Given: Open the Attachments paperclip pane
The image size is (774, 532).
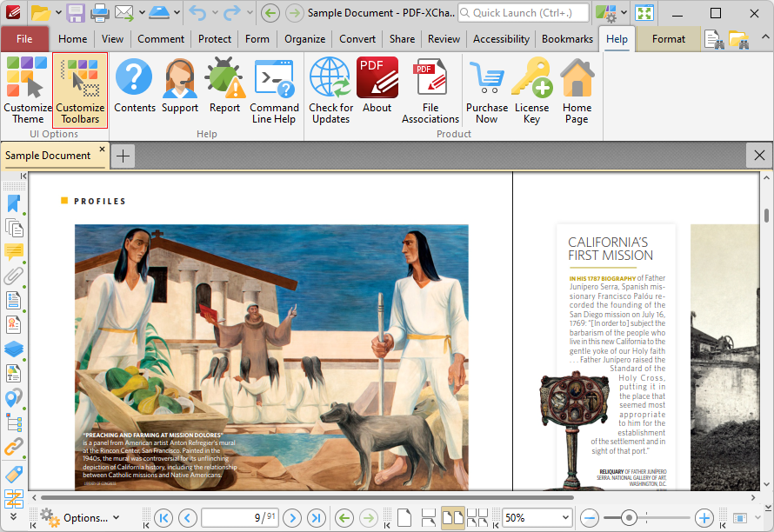Looking at the screenshot, I should pos(14,276).
